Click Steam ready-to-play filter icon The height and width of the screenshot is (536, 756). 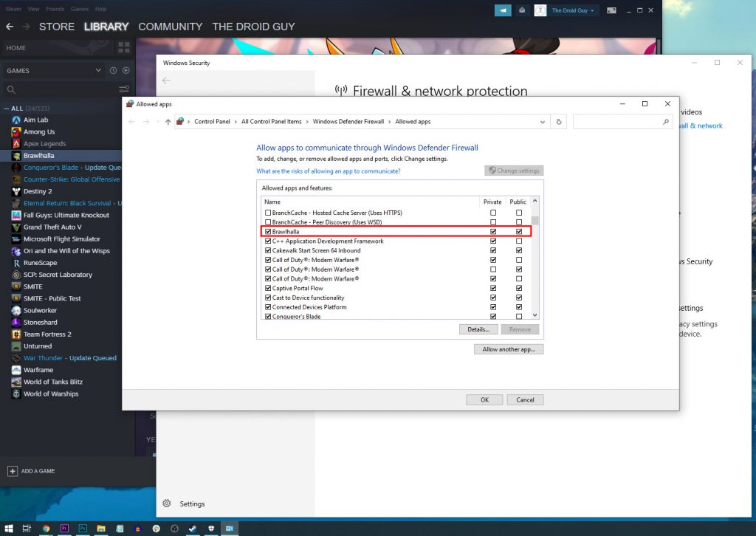126,70
